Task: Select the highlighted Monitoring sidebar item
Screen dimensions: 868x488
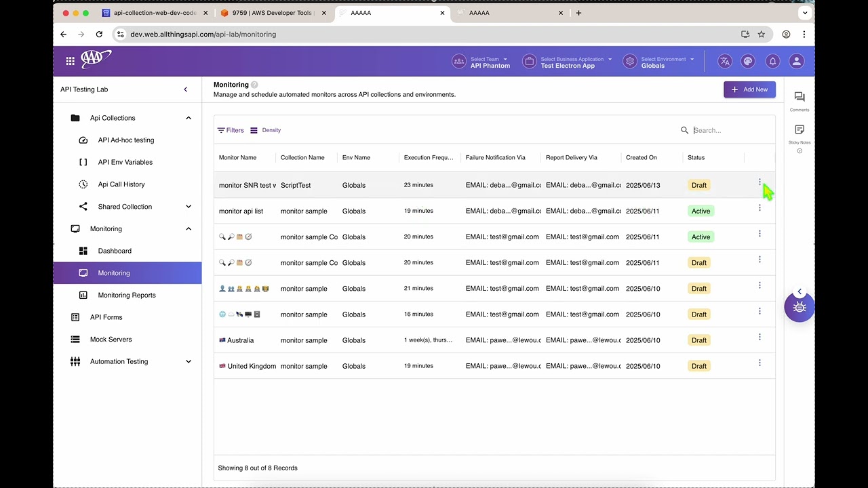Action: pyautogui.click(x=127, y=273)
